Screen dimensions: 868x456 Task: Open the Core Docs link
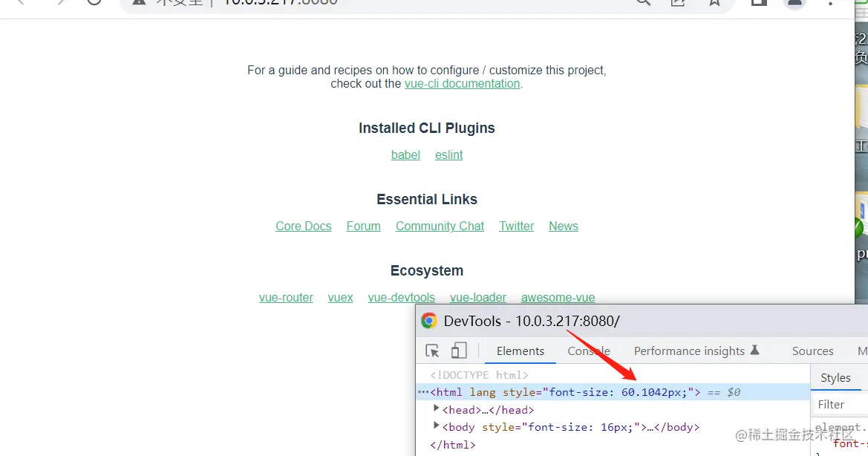click(x=304, y=227)
